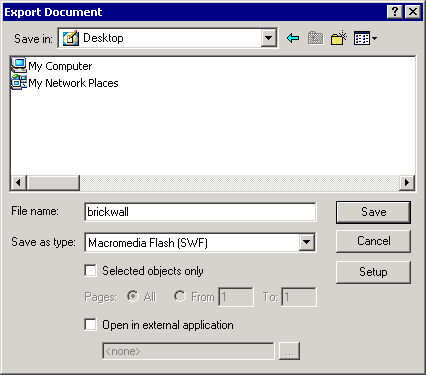Click the Save button
This screenshot has width=426, height=375.
(373, 212)
